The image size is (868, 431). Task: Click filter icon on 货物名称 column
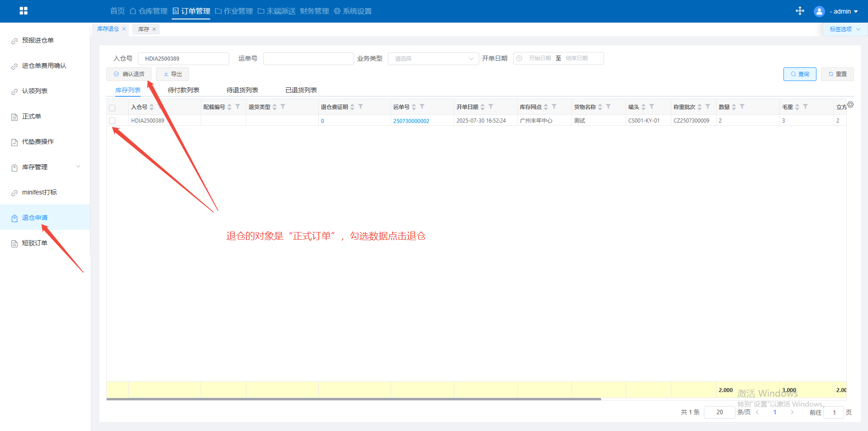point(608,107)
